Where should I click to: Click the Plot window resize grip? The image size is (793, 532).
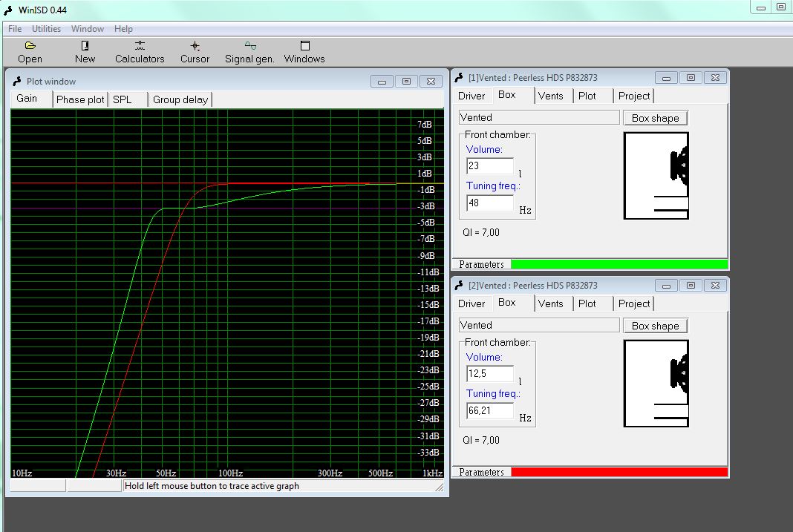pos(440,487)
